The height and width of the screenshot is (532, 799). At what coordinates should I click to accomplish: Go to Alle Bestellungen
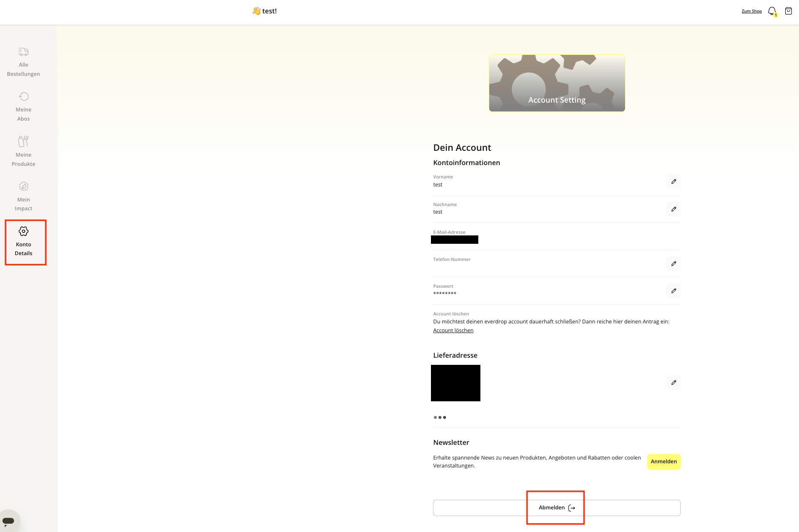point(23,62)
